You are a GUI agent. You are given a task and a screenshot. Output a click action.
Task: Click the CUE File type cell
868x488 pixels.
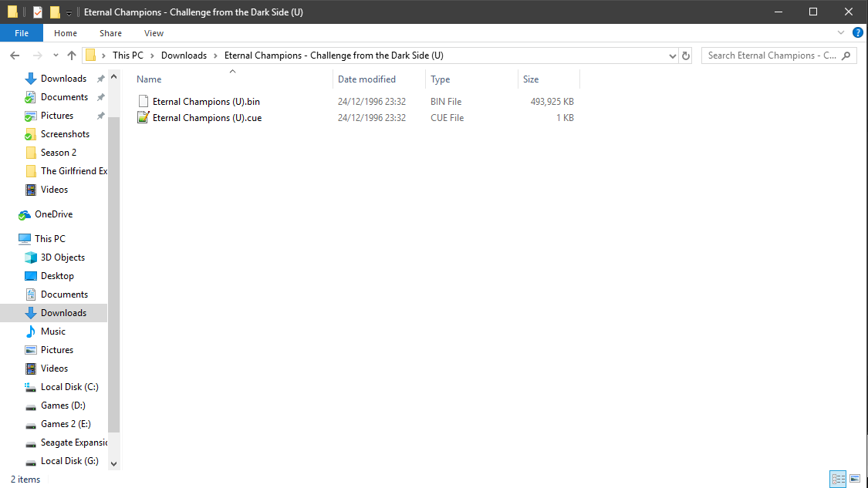[x=448, y=118]
